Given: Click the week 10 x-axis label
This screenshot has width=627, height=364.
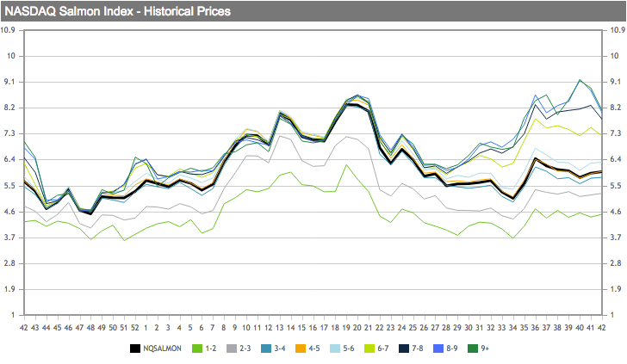Looking at the screenshot, I should (x=246, y=328).
